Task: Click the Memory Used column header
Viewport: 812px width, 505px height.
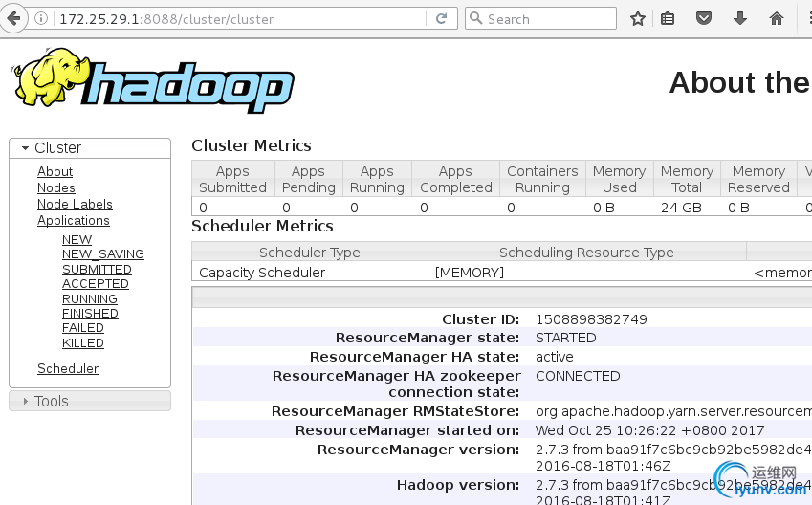Action: (x=620, y=179)
